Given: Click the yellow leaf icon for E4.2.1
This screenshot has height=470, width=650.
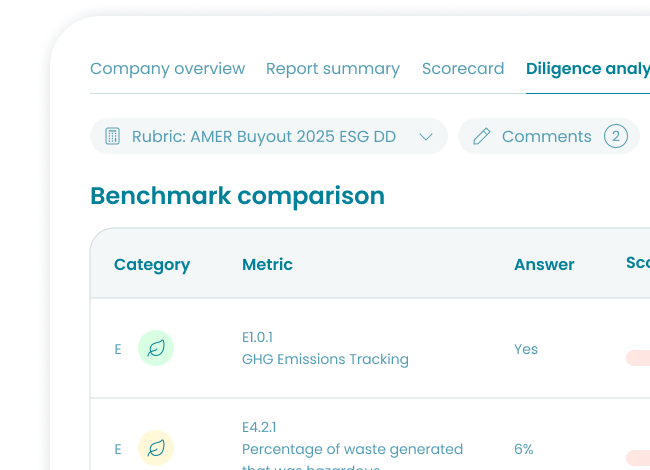Looking at the screenshot, I should click(156, 448).
